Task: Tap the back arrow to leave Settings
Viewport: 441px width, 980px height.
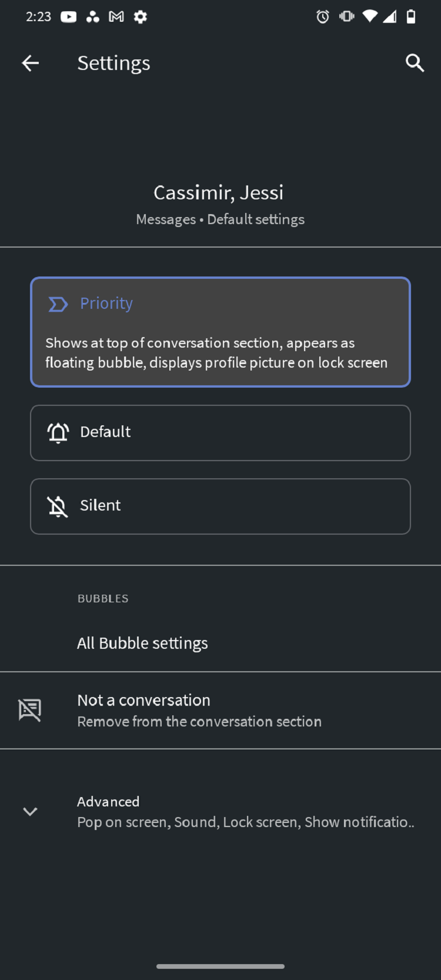Action: [x=30, y=63]
